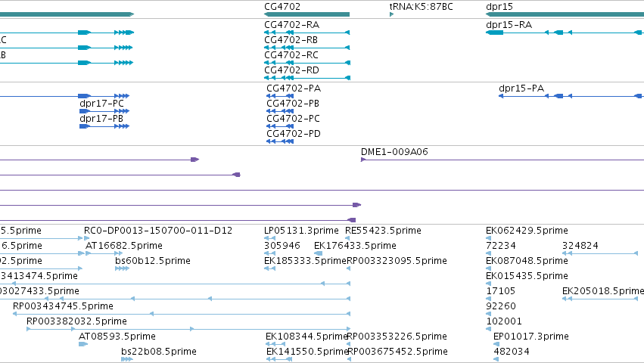Click protein CG4702-PB label
The width and height of the screenshot is (644, 363).
(293, 104)
